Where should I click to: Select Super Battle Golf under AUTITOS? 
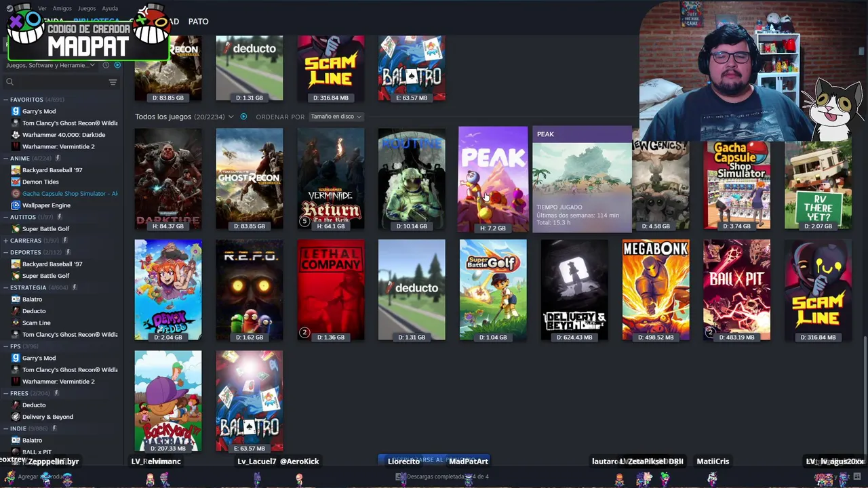pyautogui.click(x=45, y=229)
